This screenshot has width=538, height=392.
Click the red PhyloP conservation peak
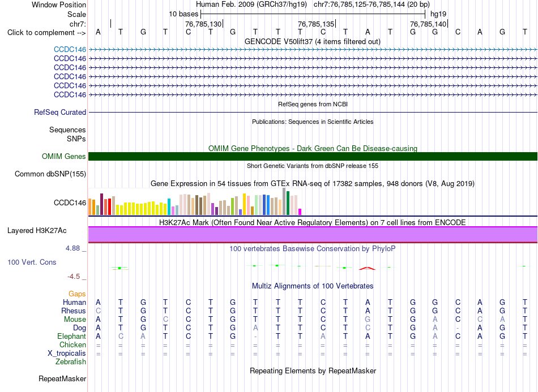[367, 268]
